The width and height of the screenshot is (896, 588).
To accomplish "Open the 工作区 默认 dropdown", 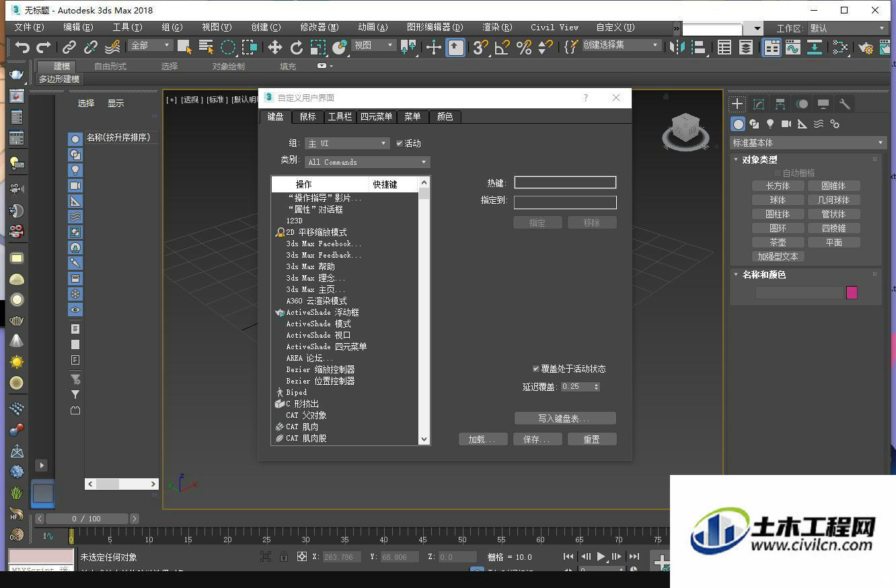I will pos(847,28).
